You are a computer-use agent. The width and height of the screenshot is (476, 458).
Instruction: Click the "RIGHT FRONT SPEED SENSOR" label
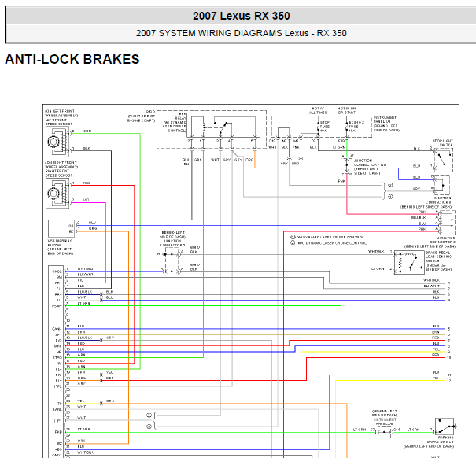click(59, 173)
